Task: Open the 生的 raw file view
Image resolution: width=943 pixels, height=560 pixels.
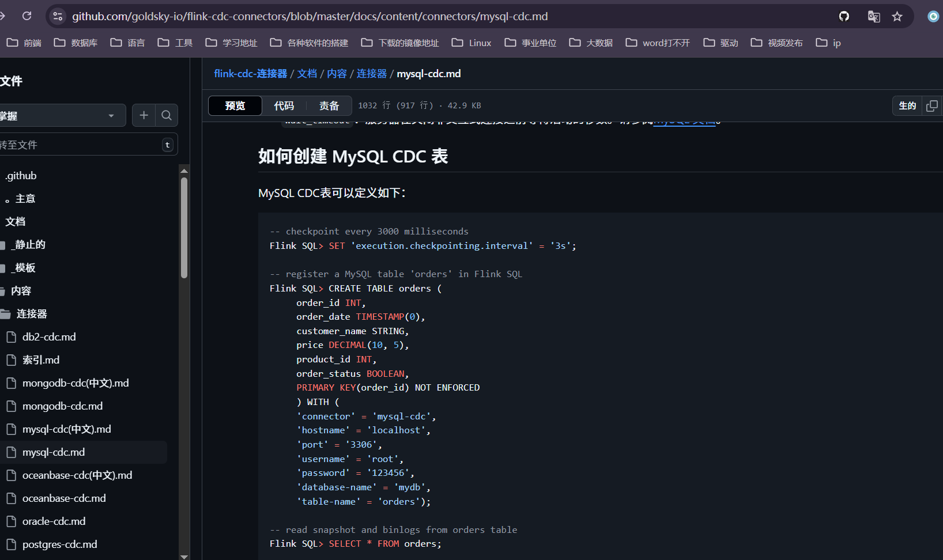Action: pos(907,105)
